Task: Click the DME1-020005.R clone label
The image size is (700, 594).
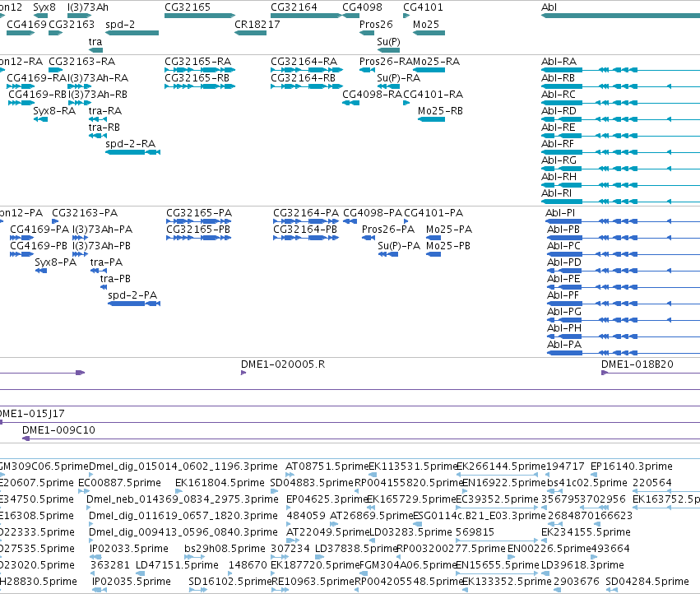Action: pos(283,364)
